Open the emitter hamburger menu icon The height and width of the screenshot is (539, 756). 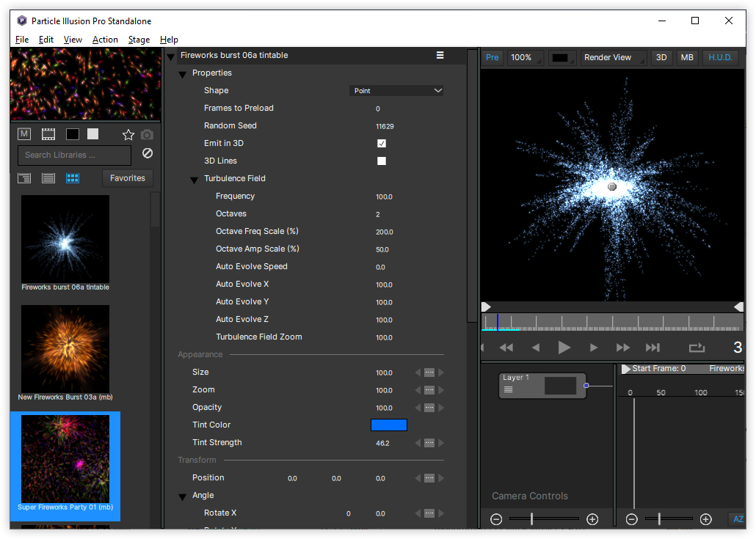pyautogui.click(x=440, y=56)
